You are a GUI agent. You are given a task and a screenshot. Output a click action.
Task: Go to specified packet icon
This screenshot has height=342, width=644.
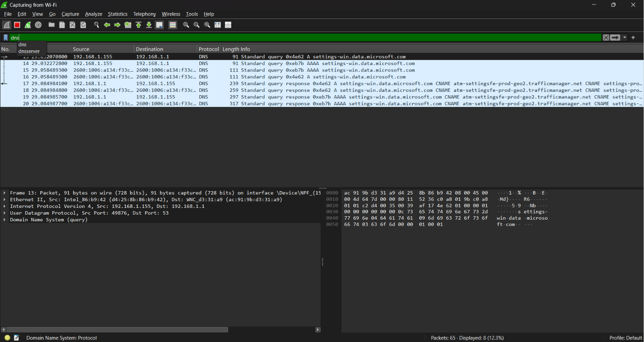128,25
